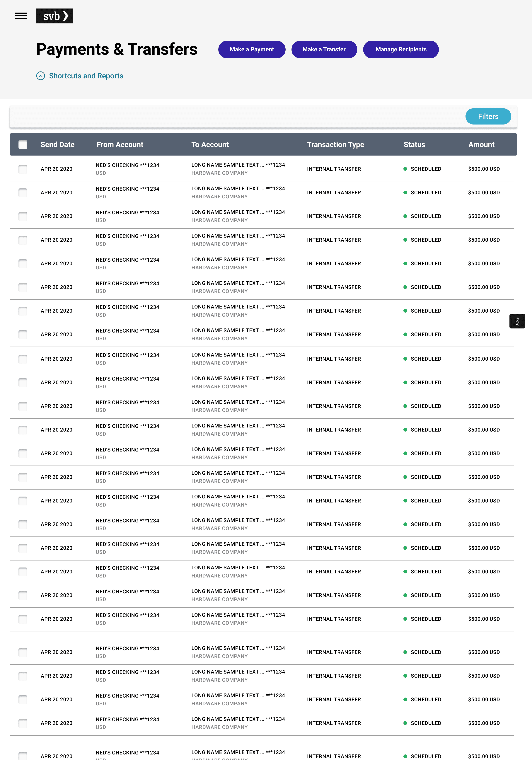532x760 pixels.
Task: Open the Filters panel
Action: click(x=488, y=116)
